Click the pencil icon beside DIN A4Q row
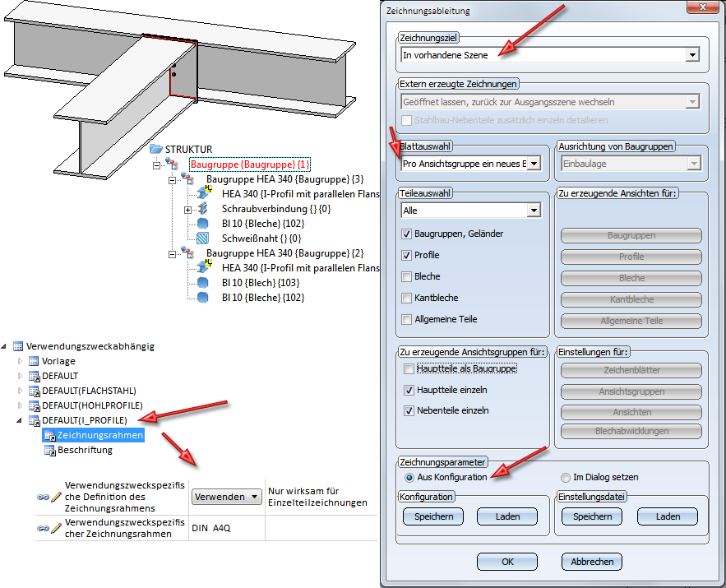 point(57,528)
